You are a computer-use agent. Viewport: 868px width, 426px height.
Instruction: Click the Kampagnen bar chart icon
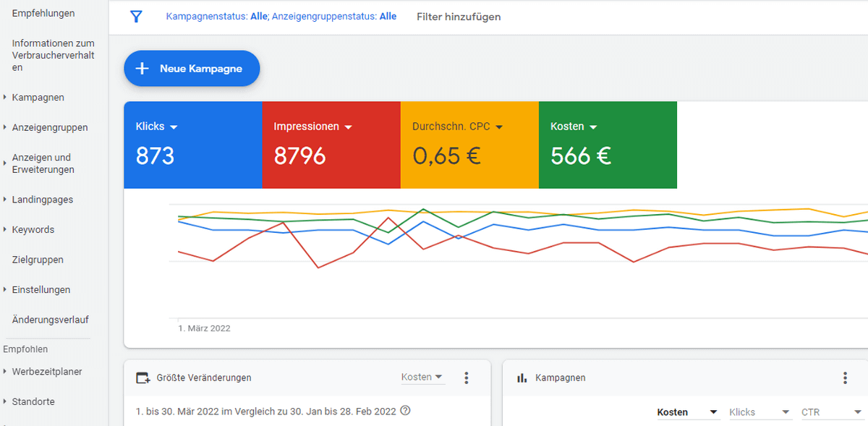(x=522, y=378)
